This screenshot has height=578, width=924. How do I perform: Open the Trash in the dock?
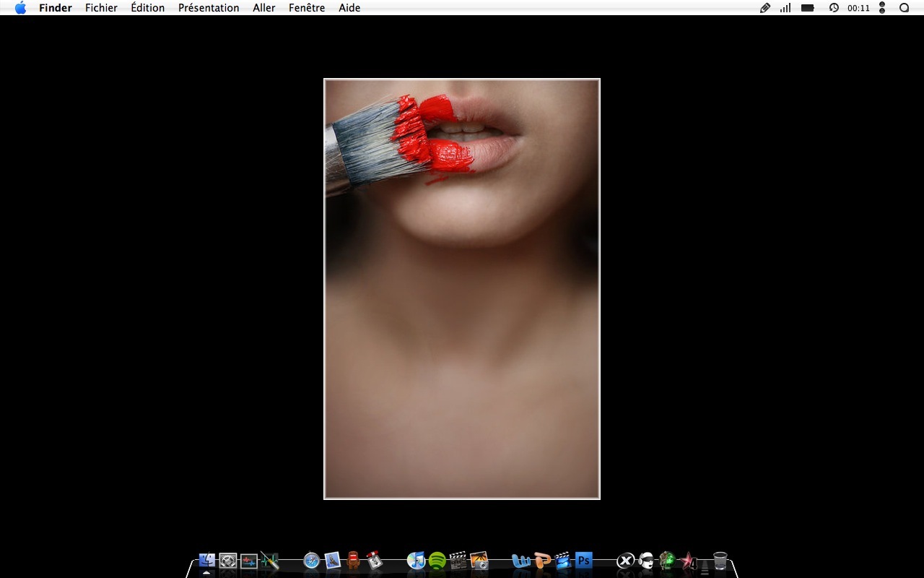pyautogui.click(x=720, y=561)
